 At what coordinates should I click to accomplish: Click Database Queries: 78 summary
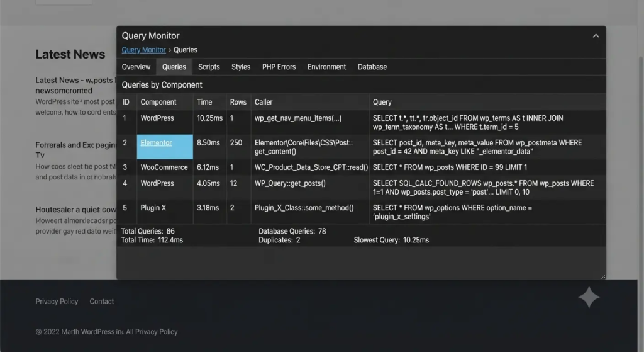(292, 231)
